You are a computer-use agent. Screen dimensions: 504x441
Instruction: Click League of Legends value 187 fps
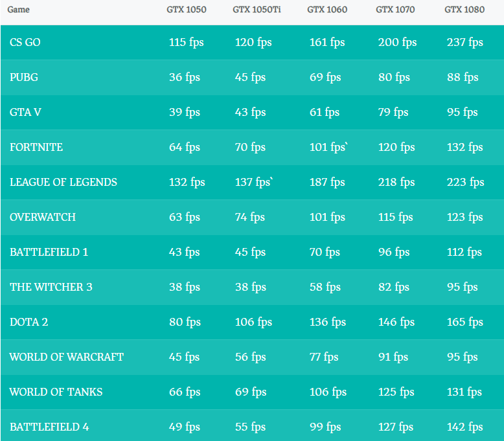(327, 183)
